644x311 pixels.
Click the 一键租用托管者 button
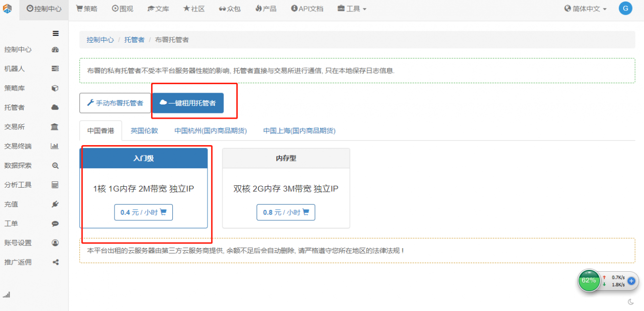[188, 103]
